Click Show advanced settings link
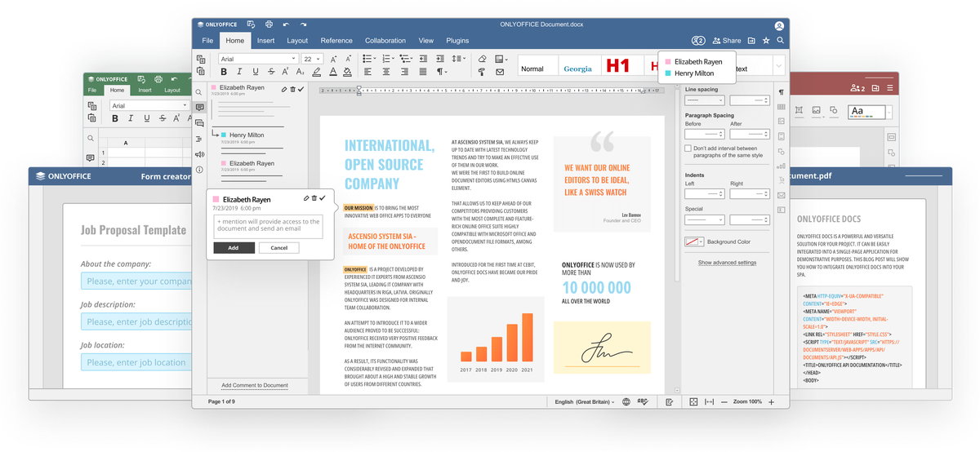 coord(727,263)
